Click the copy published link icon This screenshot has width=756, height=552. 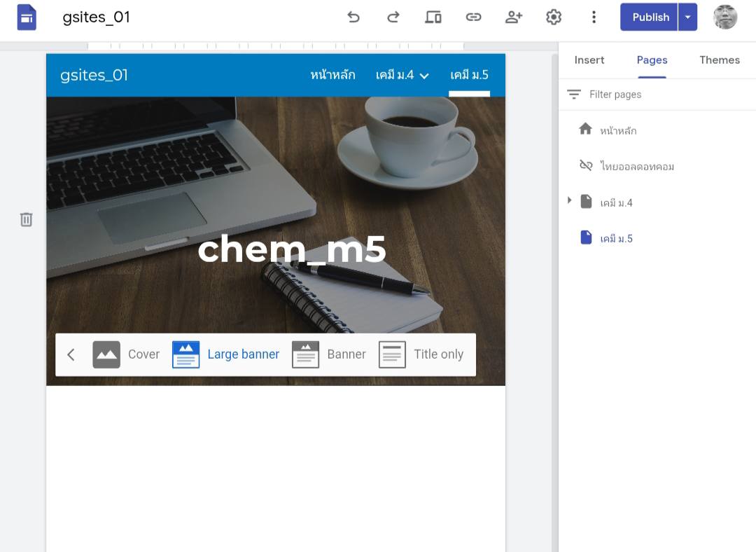tap(474, 18)
